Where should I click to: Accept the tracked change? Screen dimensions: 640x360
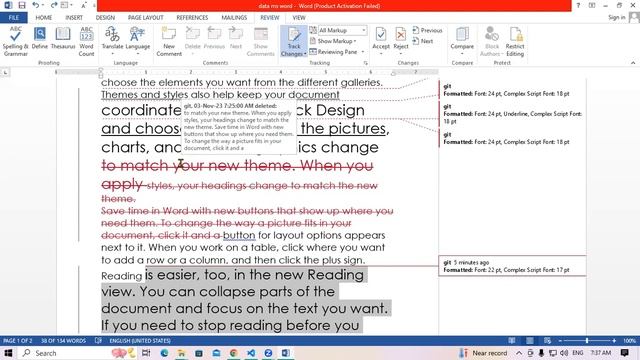tap(381, 41)
